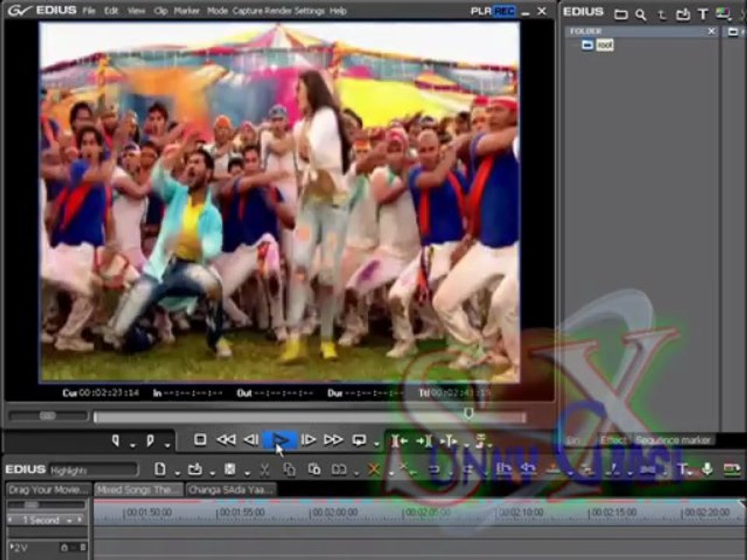Toggle Loop playback icon
Screen dimensions: 747x560
pos(359,440)
